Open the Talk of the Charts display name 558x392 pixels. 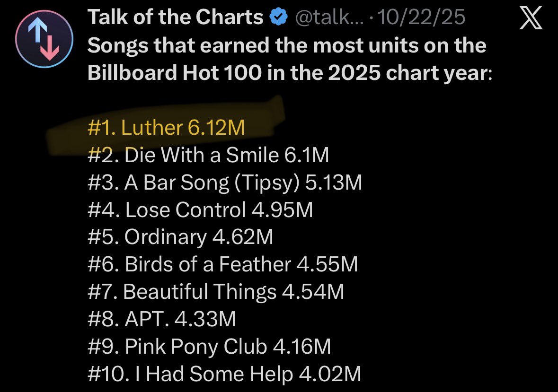click(175, 17)
